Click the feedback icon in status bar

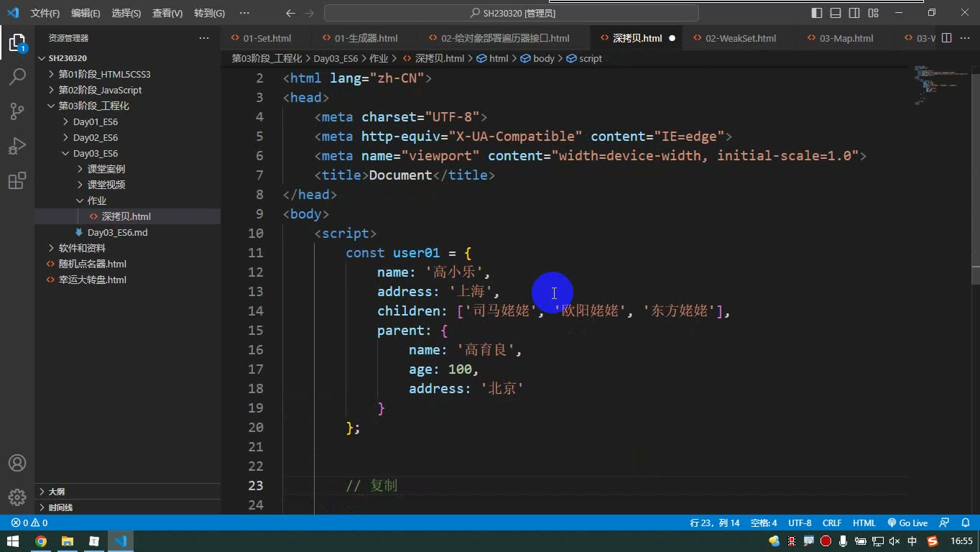[x=944, y=523]
